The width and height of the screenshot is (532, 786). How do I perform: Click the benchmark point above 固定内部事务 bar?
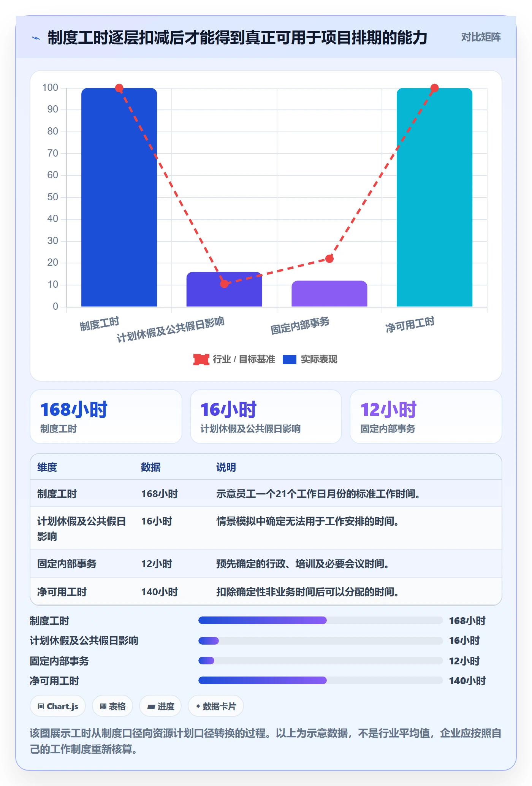329,259
